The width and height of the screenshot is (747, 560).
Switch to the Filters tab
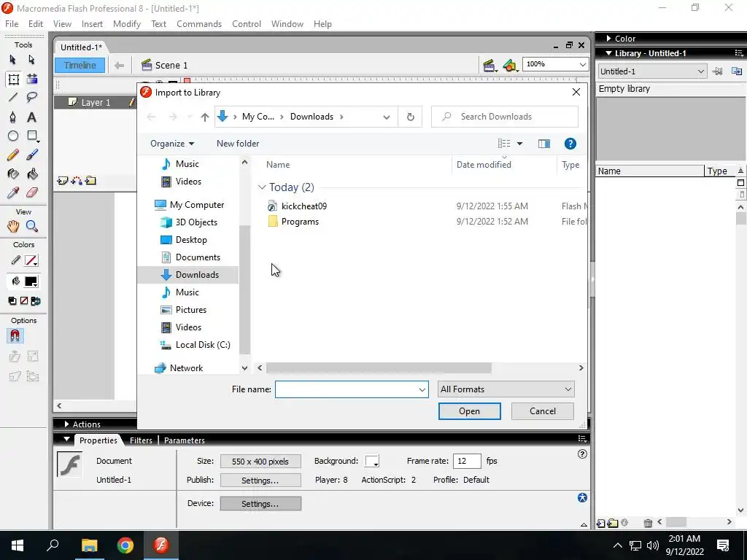pyautogui.click(x=141, y=440)
